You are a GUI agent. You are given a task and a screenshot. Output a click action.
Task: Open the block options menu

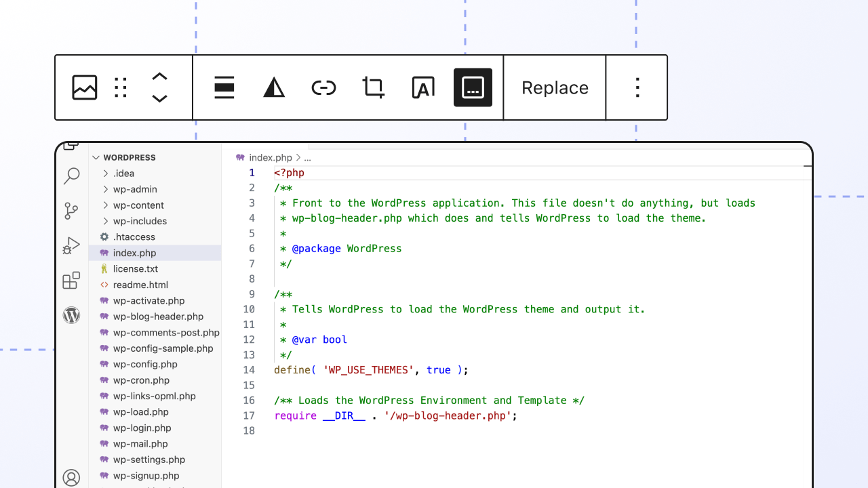coord(637,87)
